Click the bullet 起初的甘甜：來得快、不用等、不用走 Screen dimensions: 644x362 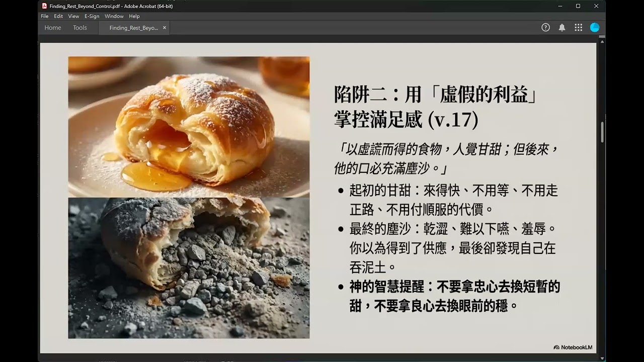[x=454, y=191]
